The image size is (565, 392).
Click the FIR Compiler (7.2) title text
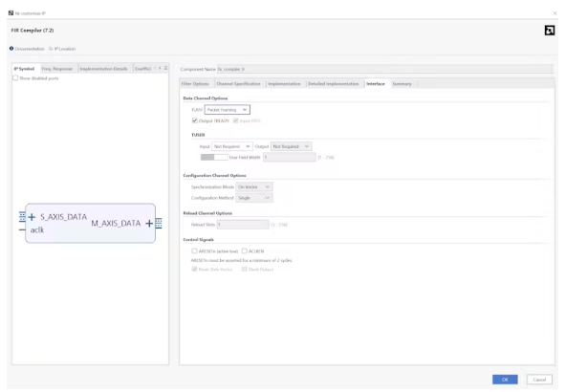(x=33, y=31)
